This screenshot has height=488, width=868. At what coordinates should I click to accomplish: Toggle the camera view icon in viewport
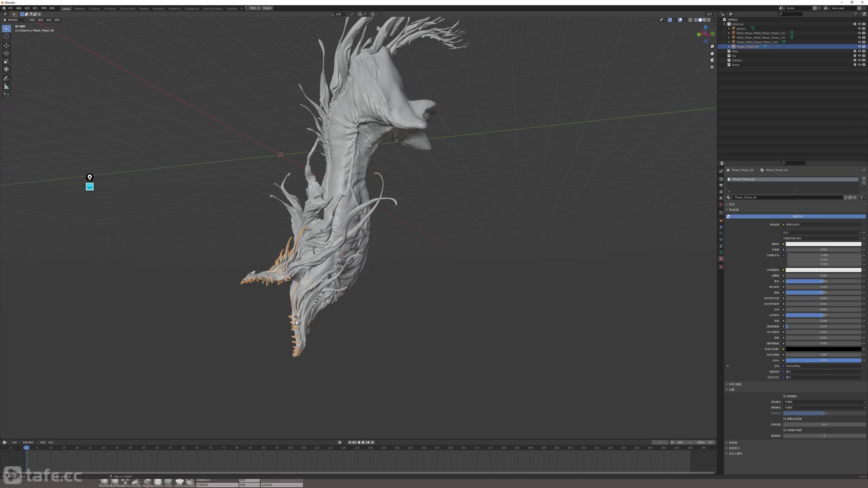[x=712, y=60]
